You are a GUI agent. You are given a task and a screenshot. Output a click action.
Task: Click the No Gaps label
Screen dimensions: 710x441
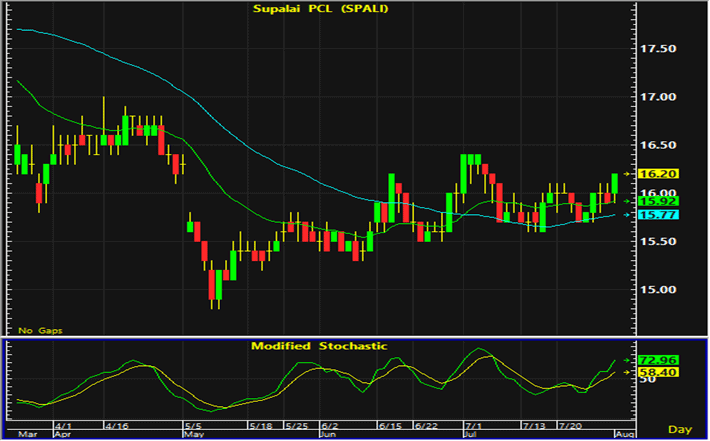[x=40, y=331]
